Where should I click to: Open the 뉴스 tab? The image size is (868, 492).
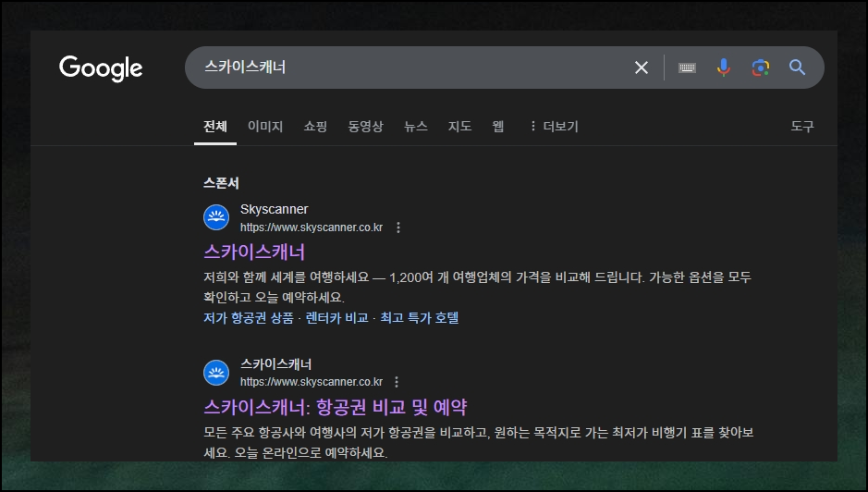point(416,127)
